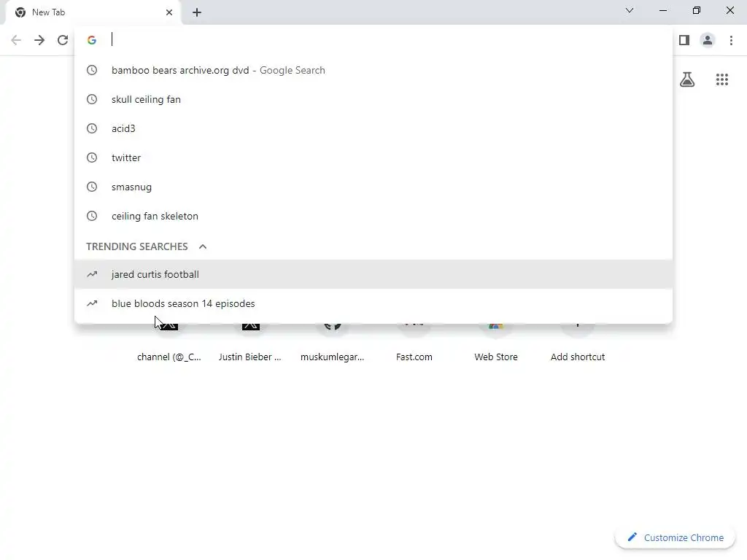This screenshot has width=747, height=560.
Task: Go back using the back arrow
Action: coord(16,40)
